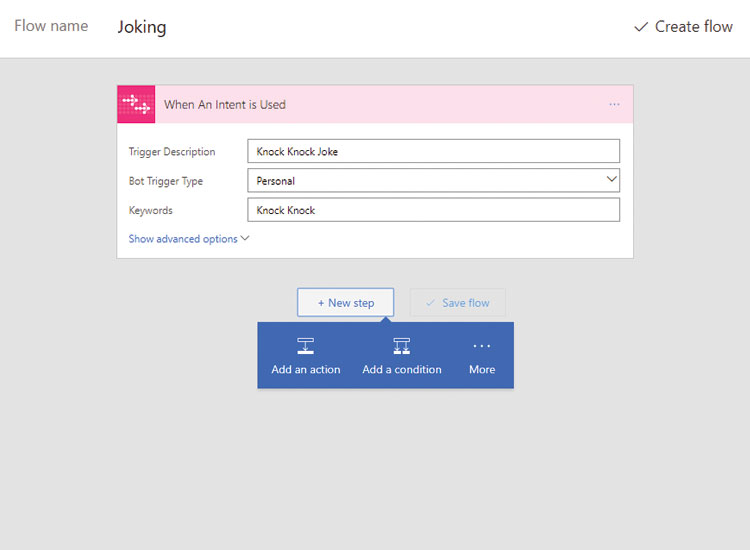The image size is (750, 550).
Task: Edit the flow name Joking
Action: pyautogui.click(x=142, y=27)
